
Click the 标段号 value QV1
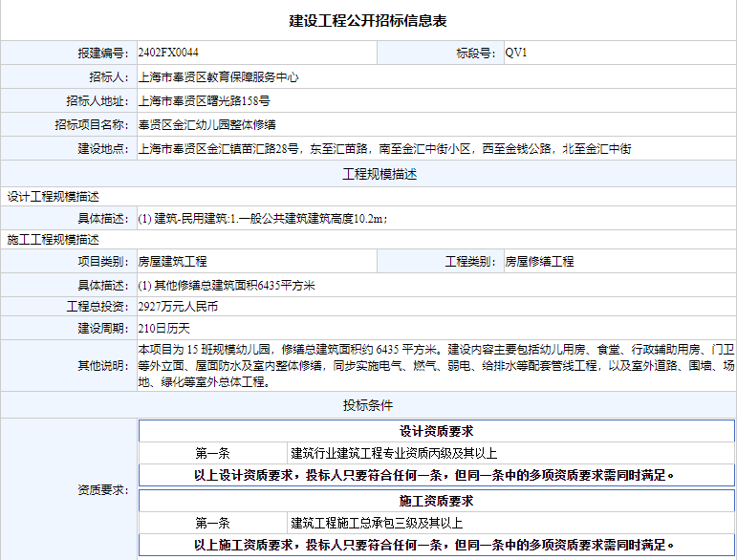click(516, 53)
